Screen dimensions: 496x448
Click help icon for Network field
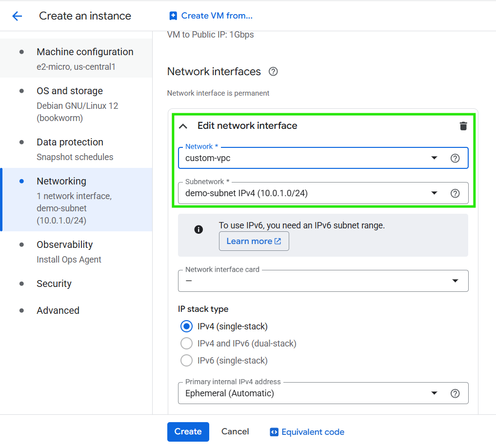coord(455,158)
